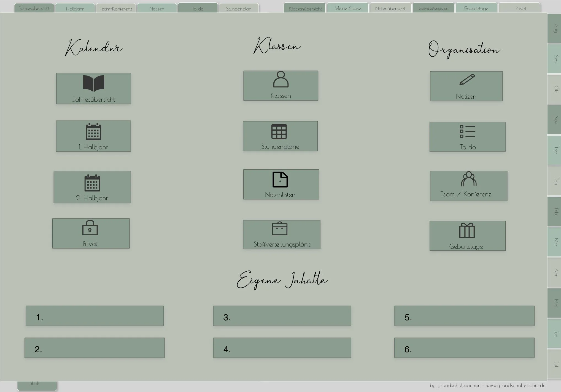Viewport: 561px width, 392px height.
Task: Click the padlock Privat icon
Action: 90,228
